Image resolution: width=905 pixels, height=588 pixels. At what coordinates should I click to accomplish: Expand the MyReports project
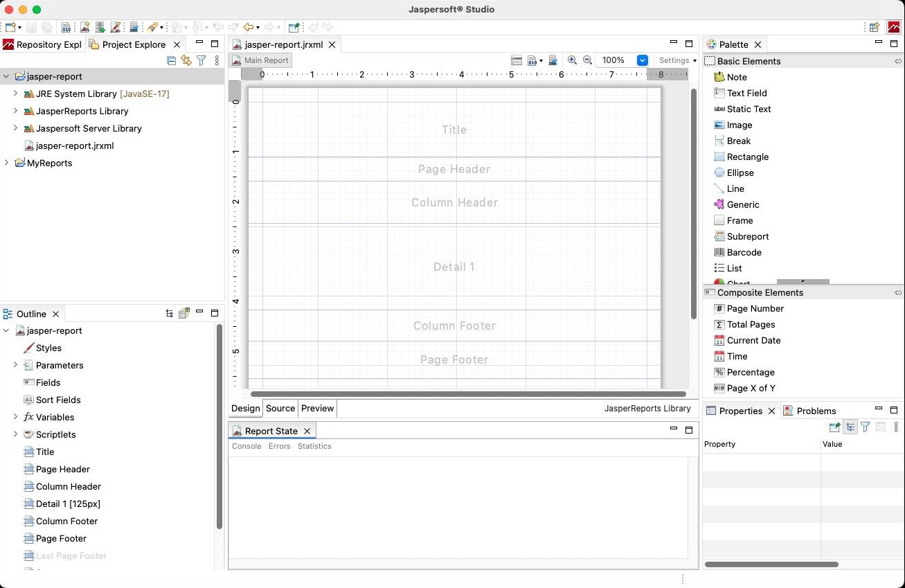point(6,163)
